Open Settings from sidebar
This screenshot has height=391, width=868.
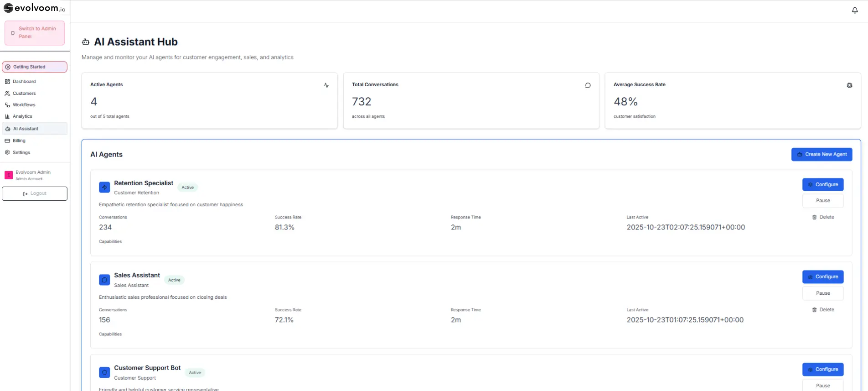(x=35, y=152)
